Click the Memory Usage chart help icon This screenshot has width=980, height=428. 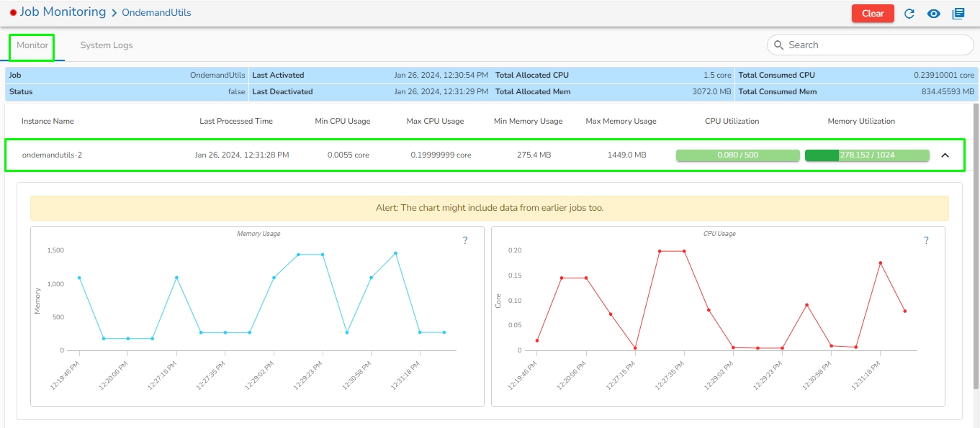click(465, 241)
